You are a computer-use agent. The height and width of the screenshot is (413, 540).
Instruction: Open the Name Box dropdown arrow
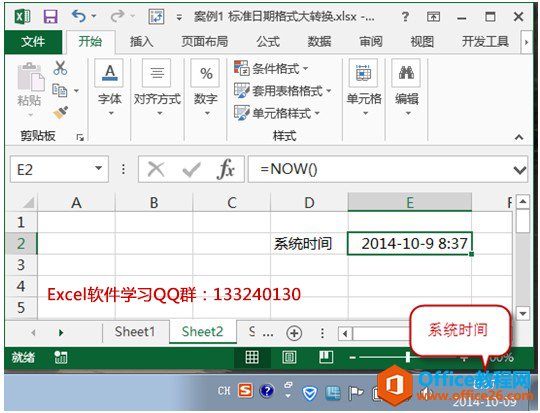click(98, 168)
